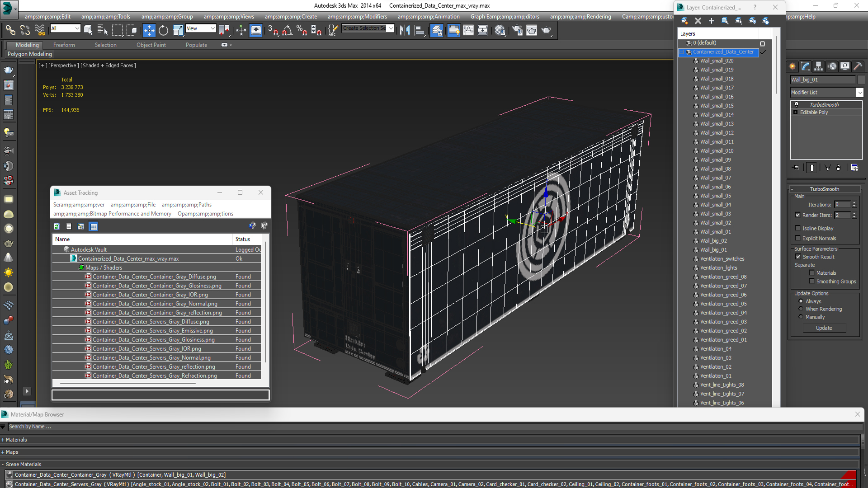The width and height of the screenshot is (868, 488).
Task: Choose the When Rendering update option
Action: 801,309
